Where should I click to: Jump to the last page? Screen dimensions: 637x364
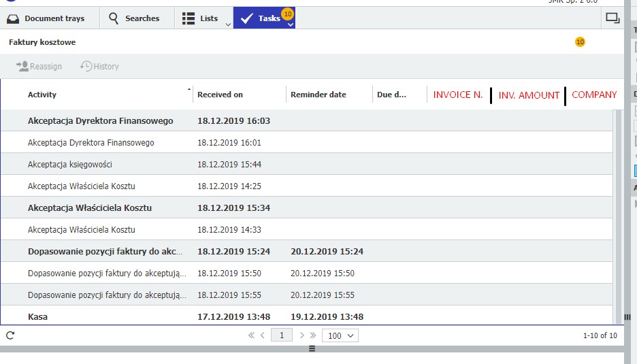313,335
